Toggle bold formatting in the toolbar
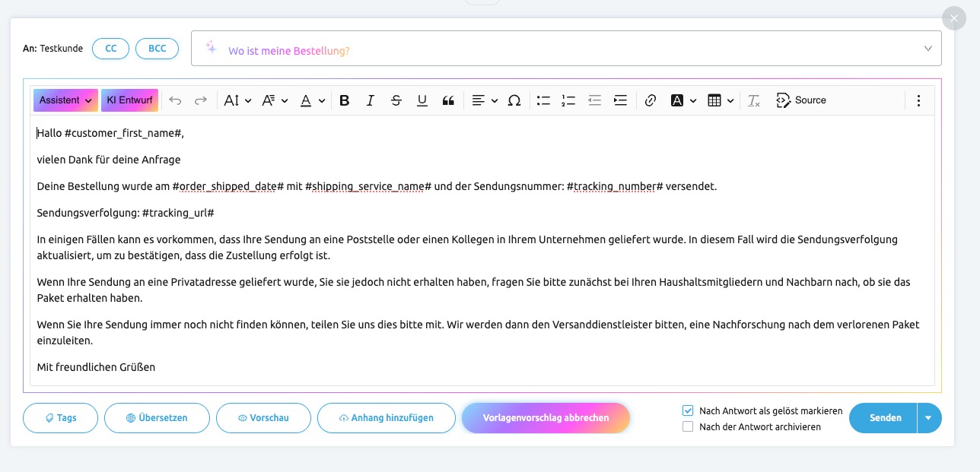This screenshot has width=980, height=472. tap(345, 100)
